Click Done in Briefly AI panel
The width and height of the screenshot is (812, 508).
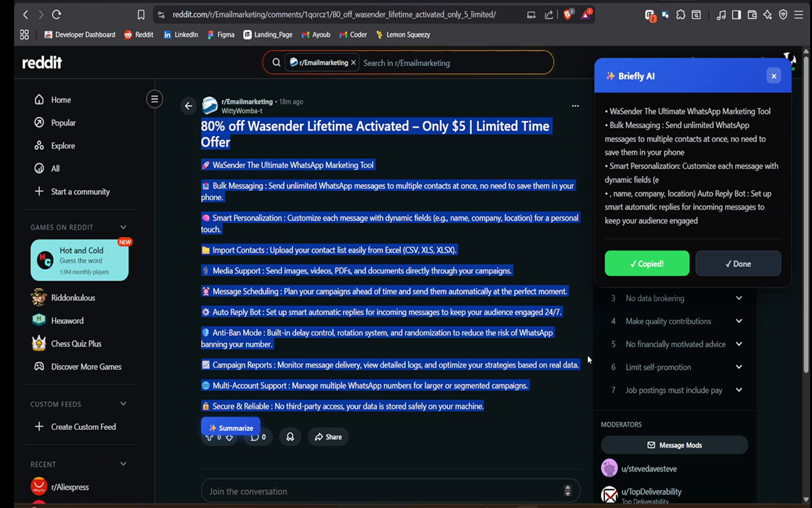[738, 264]
